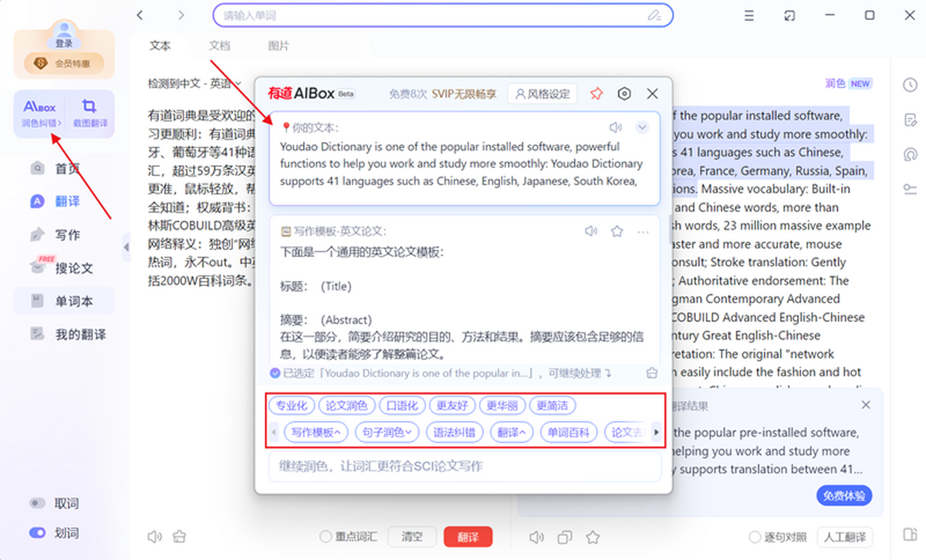926x560 pixels.
Task: Expand the 句子润色 dropdown chip
Action: coord(387,432)
